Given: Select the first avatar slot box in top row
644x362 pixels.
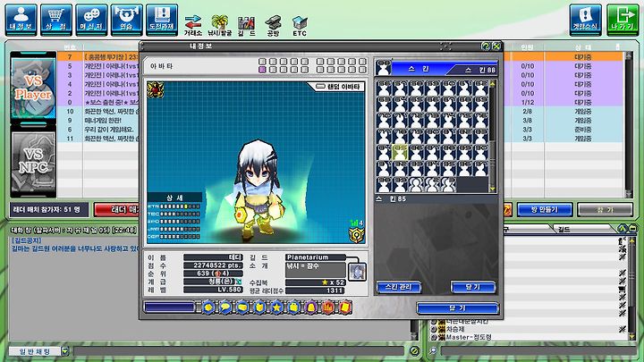Looking at the screenshot, I should tap(262, 62).
